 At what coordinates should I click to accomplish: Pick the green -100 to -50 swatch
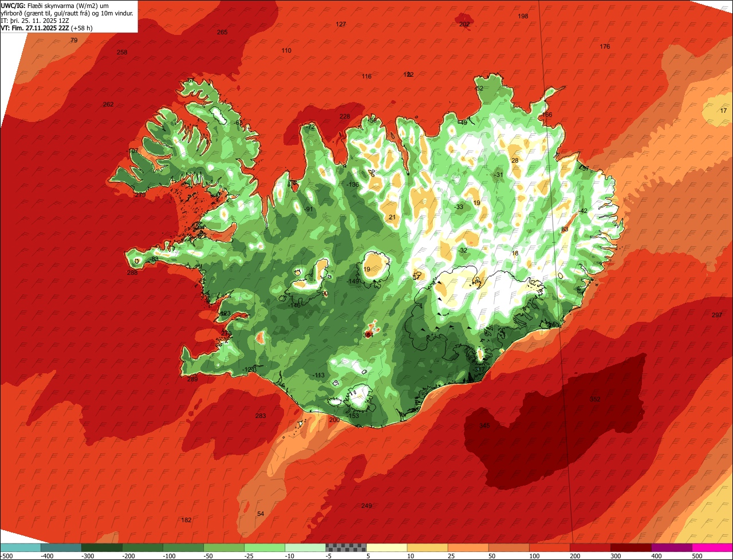point(183,548)
